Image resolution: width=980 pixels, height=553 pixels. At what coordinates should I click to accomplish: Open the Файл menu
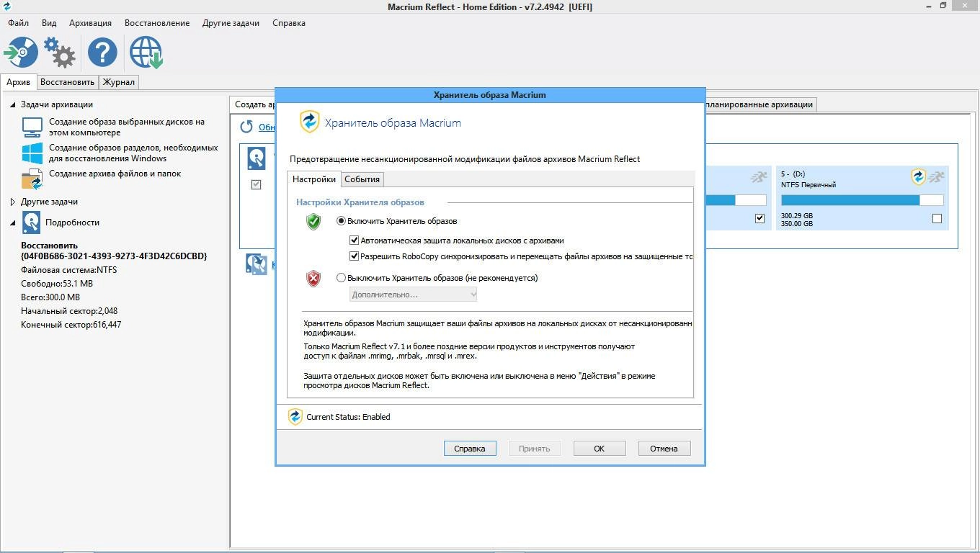pos(19,23)
